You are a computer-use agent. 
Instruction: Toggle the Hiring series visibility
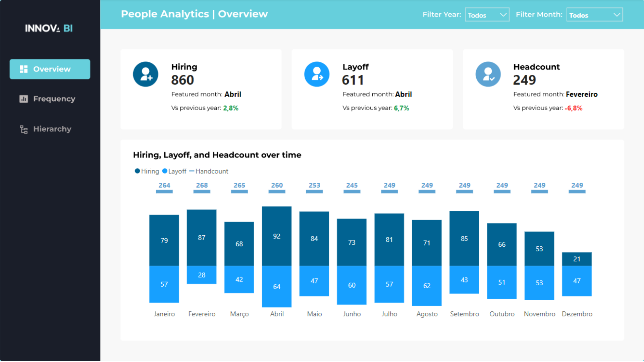tap(147, 171)
